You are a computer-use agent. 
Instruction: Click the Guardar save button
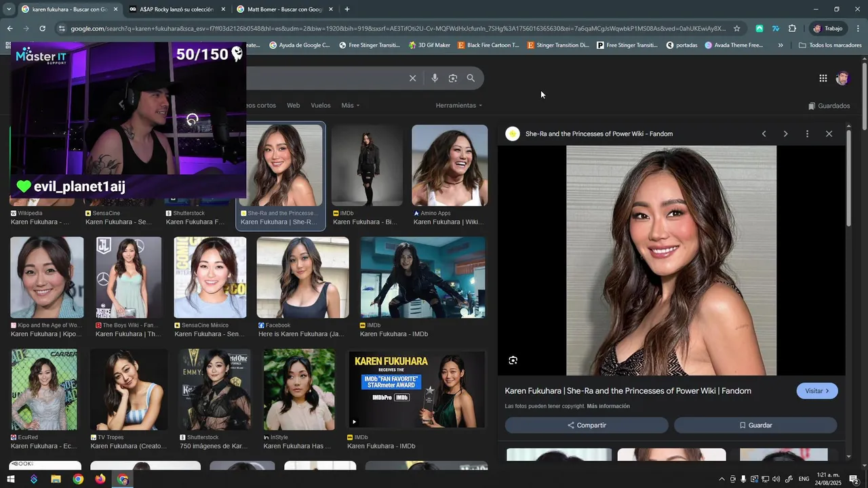(755, 425)
